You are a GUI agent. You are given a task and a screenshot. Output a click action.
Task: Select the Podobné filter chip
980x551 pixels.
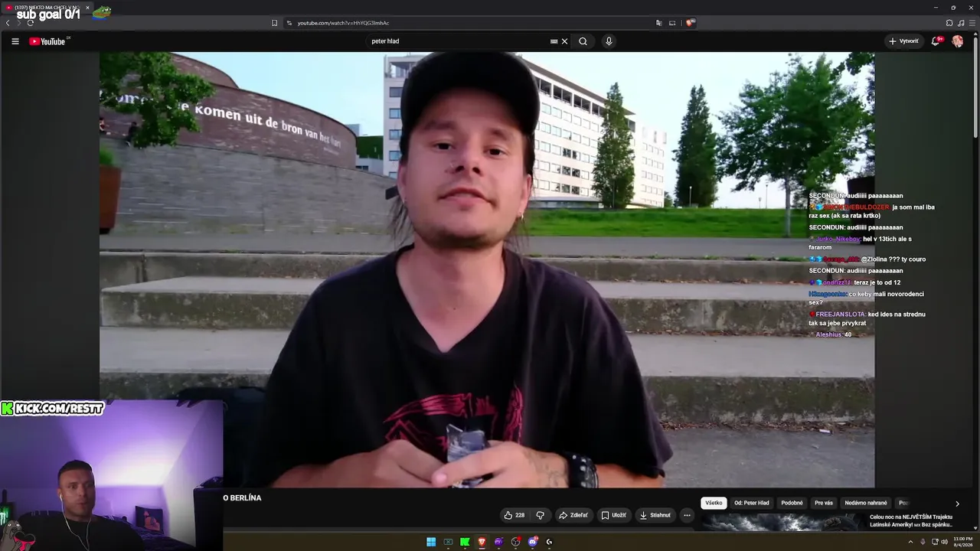tap(792, 503)
